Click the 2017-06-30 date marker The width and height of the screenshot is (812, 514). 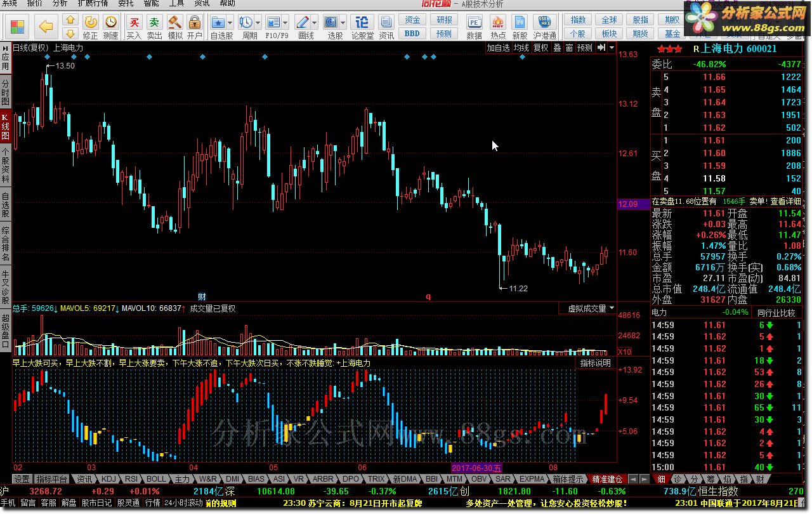[478, 468]
